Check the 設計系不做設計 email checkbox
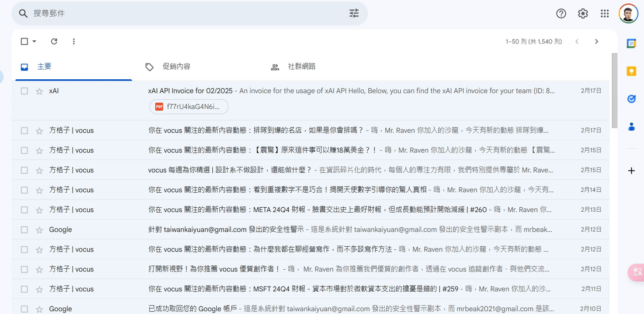The image size is (644, 314). 24,170
